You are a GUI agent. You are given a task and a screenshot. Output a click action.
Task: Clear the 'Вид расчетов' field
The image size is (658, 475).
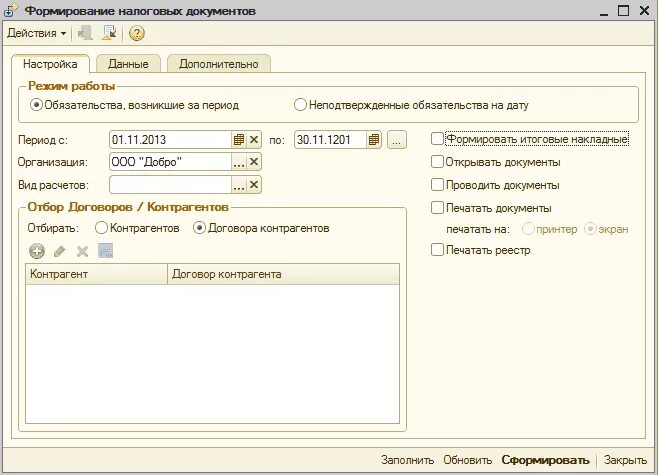[253, 185]
